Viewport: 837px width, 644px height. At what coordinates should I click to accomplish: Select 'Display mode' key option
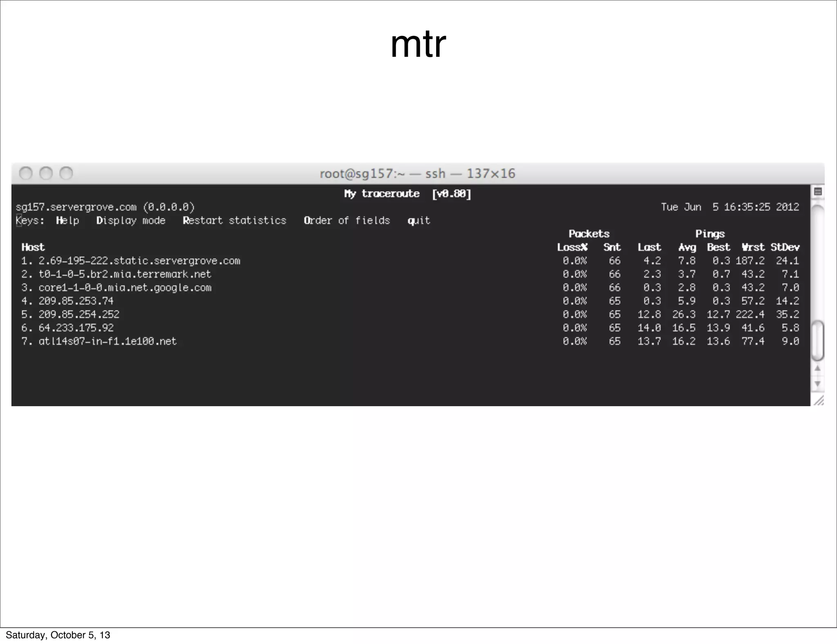[131, 221]
